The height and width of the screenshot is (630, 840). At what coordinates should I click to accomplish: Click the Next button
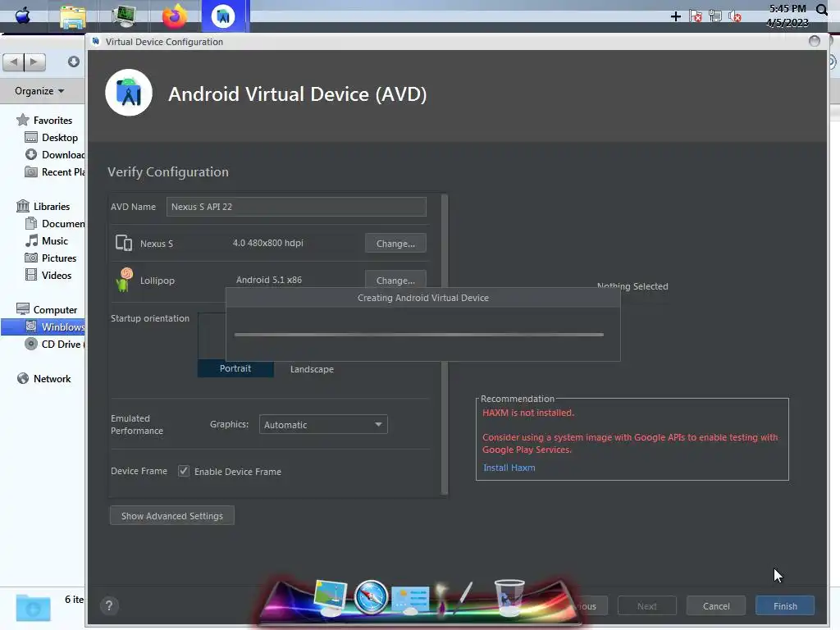click(x=646, y=606)
